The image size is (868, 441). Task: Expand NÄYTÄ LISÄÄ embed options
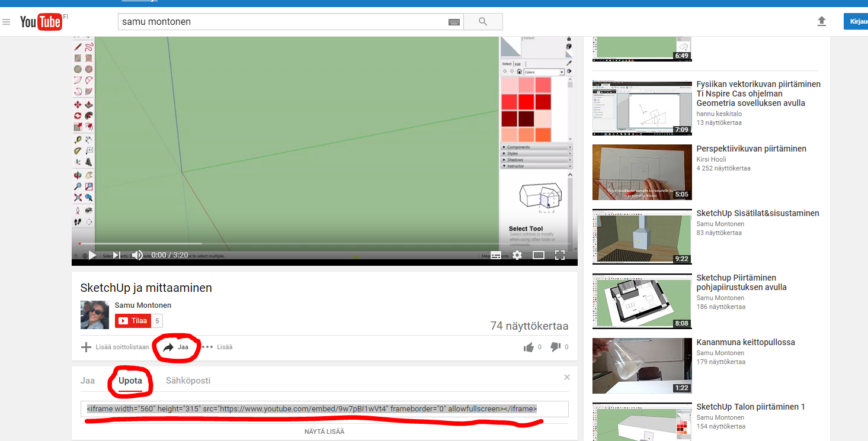(x=324, y=432)
